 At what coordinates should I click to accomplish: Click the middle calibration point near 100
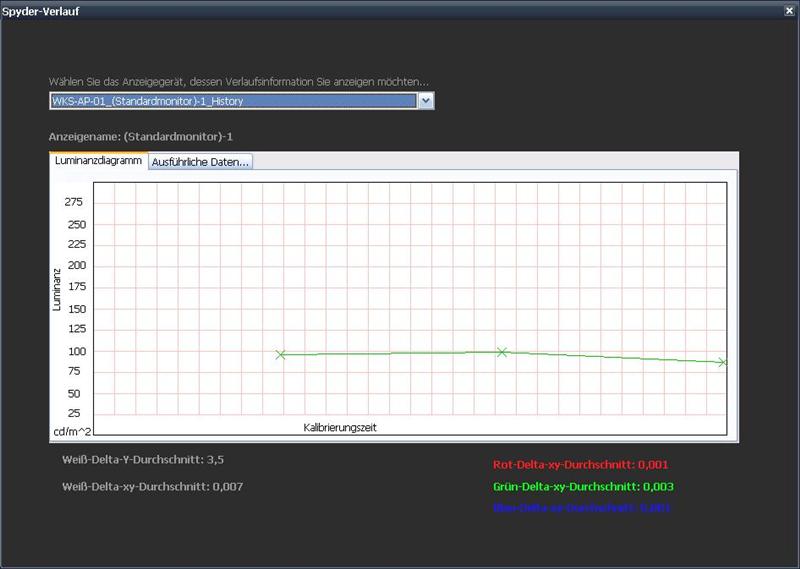(x=502, y=352)
